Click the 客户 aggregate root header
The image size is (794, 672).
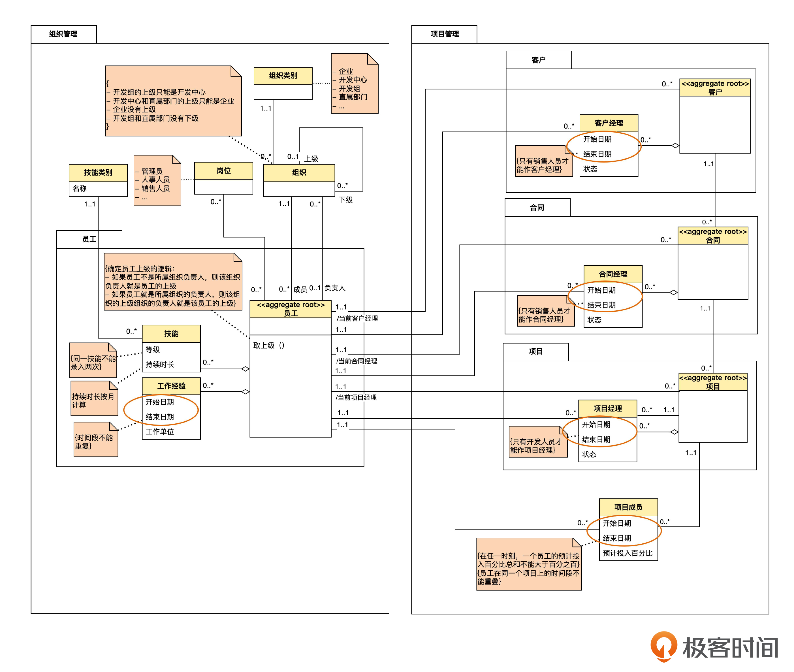click(715, 88)
